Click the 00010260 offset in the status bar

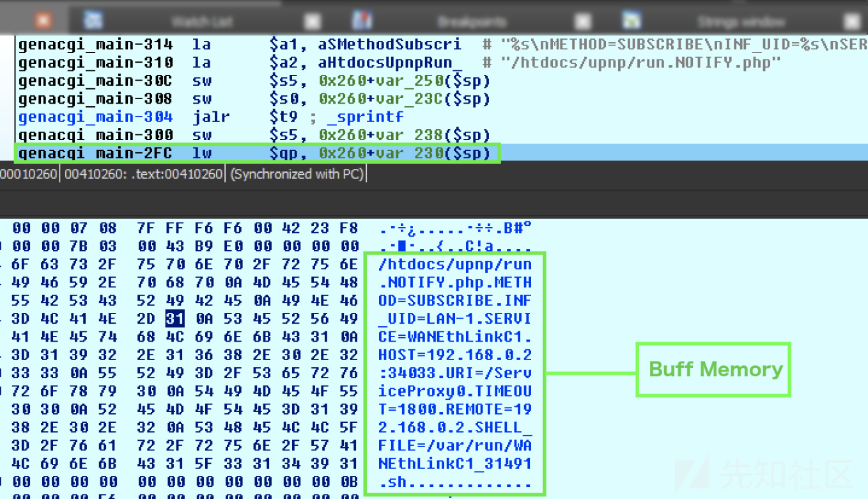click(x=29, y=173)
